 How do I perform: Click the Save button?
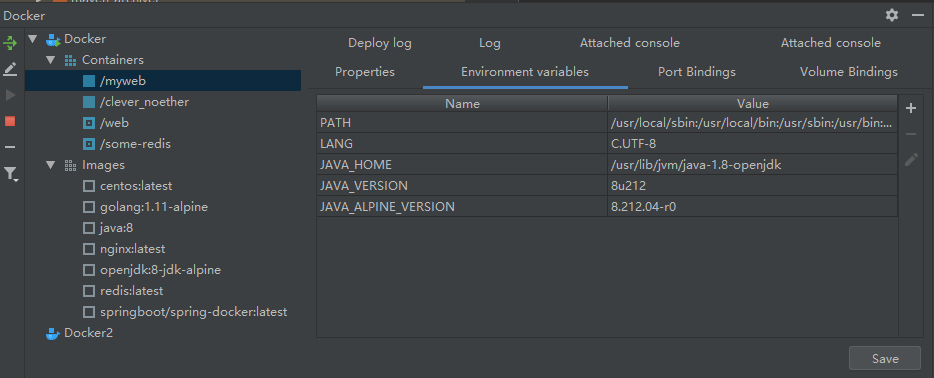click(885, 358)
